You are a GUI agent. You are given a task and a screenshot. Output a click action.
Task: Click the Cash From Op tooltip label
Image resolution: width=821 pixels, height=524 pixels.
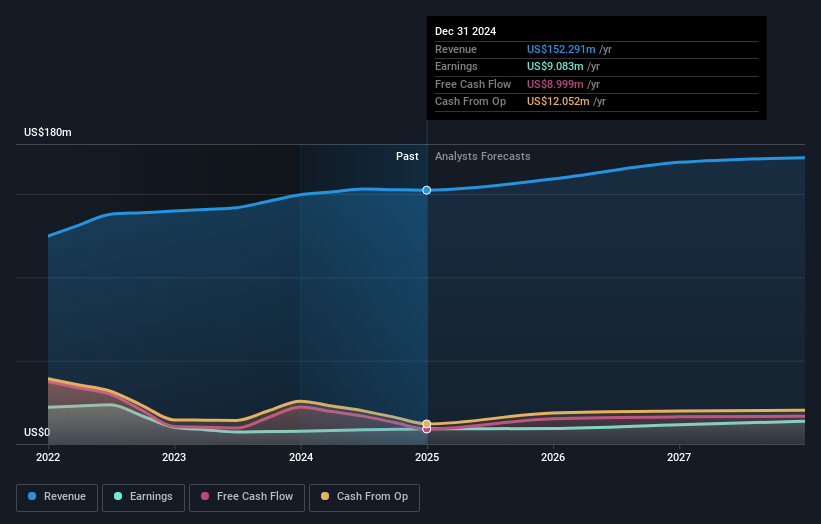(x=470, y=102)
